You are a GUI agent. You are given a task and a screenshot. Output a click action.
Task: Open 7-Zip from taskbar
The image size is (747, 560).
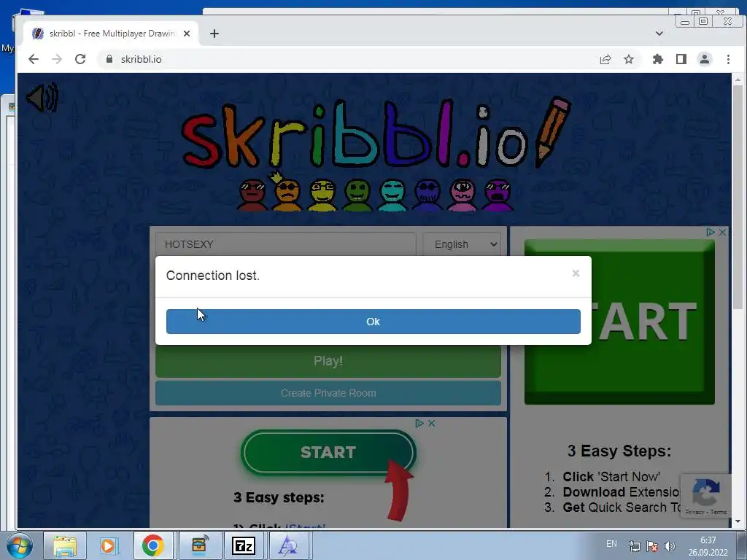(x=244, y=545)
